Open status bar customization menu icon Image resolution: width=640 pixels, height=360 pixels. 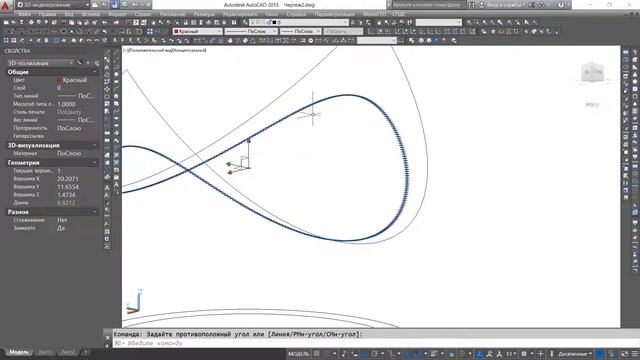click(x=635, y=353)
